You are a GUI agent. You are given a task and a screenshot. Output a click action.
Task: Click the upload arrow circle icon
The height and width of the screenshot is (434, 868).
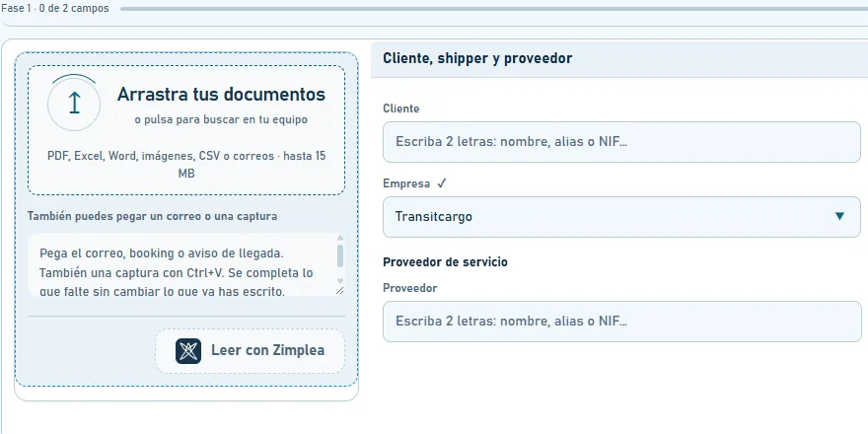74,104
